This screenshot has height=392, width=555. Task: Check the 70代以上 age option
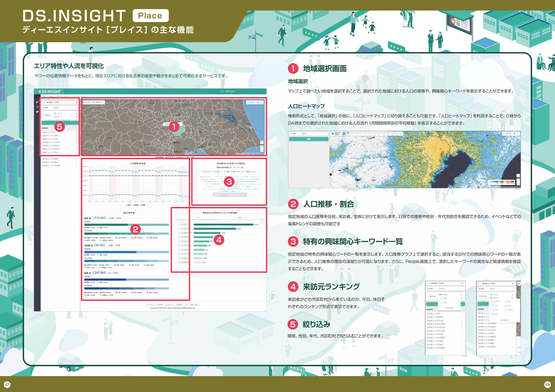(x=506, y=310)
